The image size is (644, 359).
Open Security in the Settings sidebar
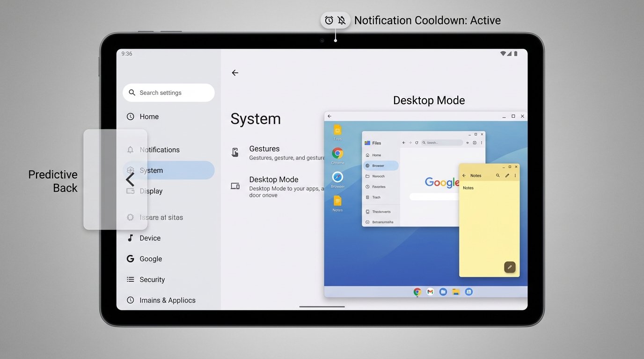click(x=168, y=280)
